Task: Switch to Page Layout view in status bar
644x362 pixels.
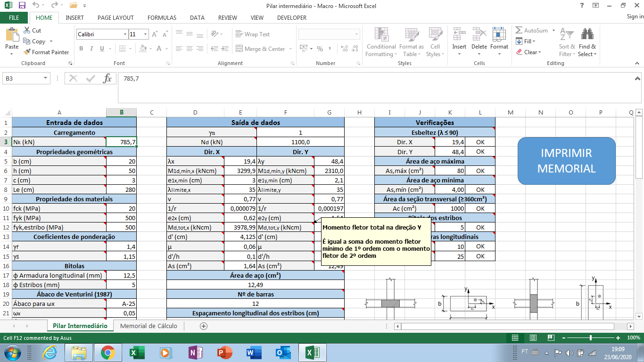Action: (x=533, y=338)
